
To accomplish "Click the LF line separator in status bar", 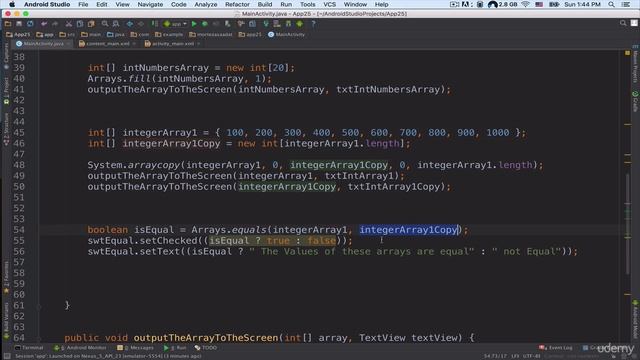I will (515, 356).
